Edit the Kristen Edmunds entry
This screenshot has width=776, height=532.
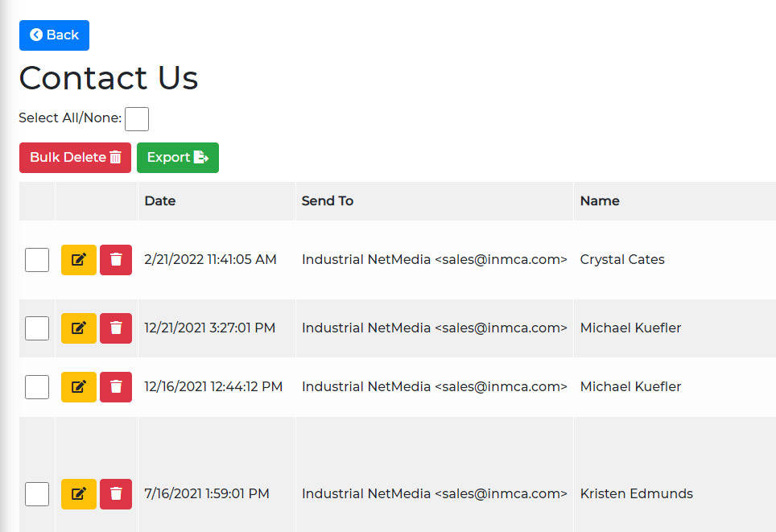(79, 494)
